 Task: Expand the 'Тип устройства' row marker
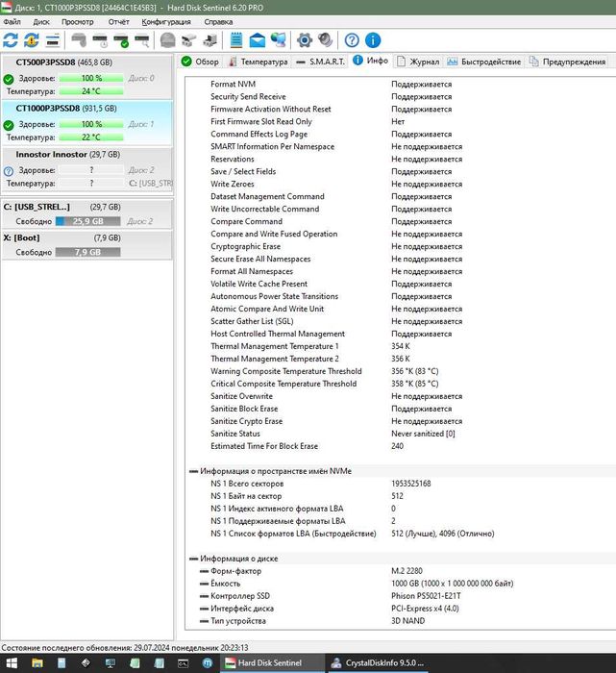click(x=204, y=621)
